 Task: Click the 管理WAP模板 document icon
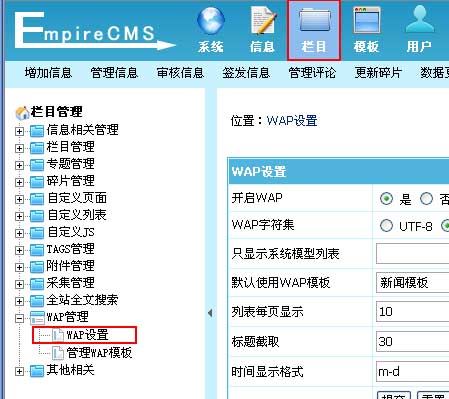[x=58, y=353]
